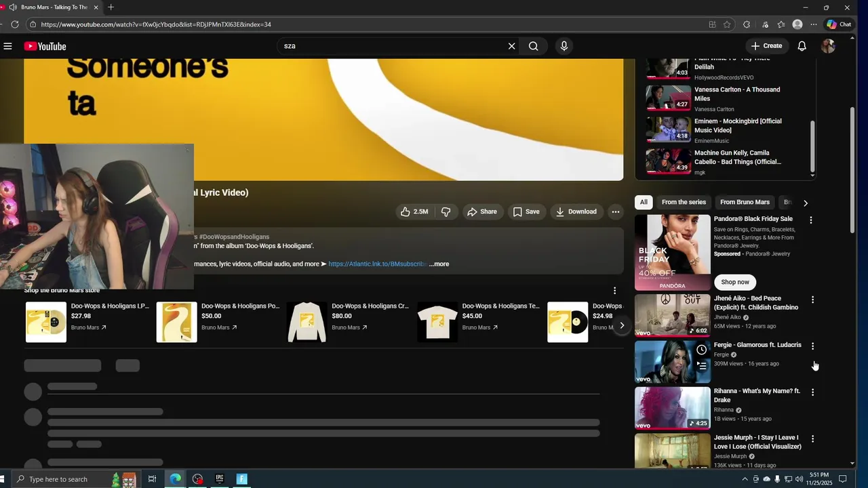
Task: Start voice search with microphone icon
Action: pyautogui.click(x=564, y=46)
